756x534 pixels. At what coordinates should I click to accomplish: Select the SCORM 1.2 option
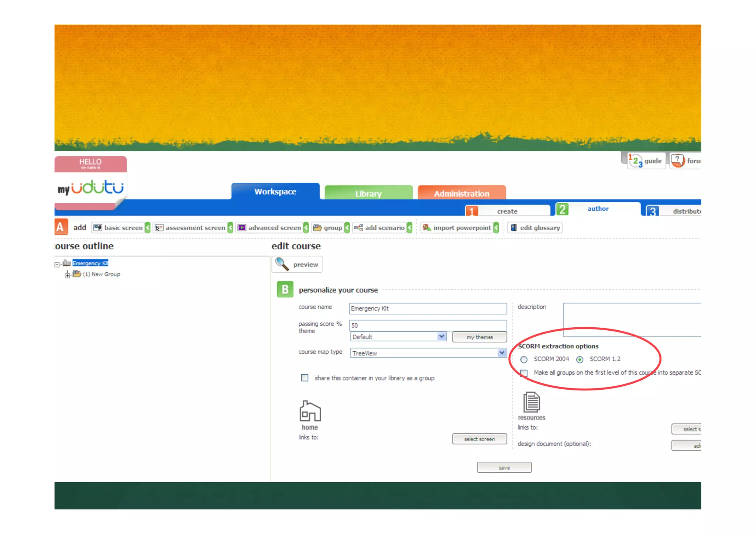click(x=580, y=359)
